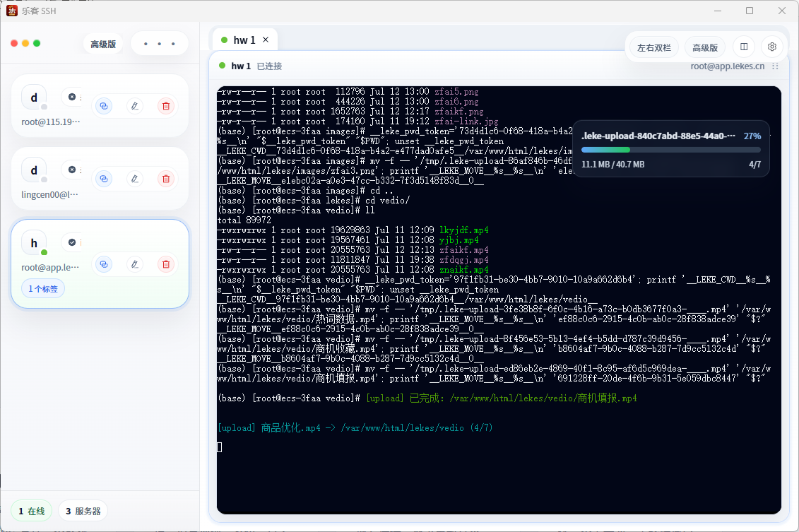Click the root@115.19 address text
The width and height of the screenshot is (799, 532).
click(50, 122)
